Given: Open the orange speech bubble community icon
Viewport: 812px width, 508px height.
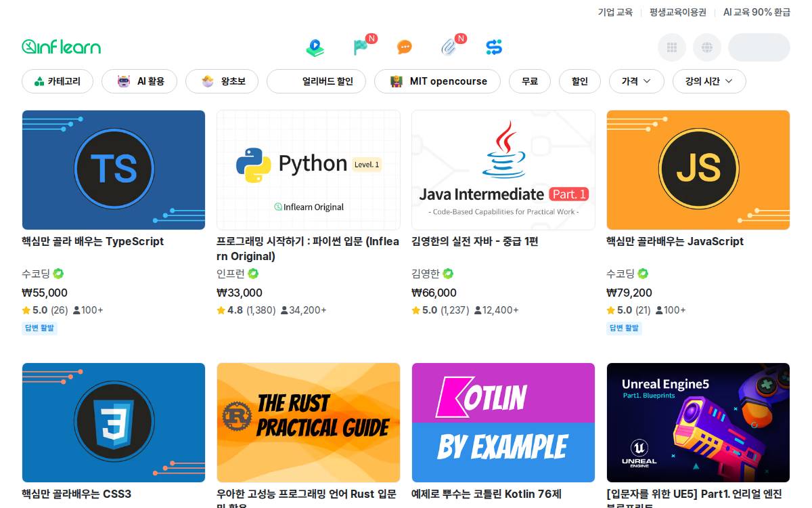Looking at the screenshot, I should tap(405, 47).
